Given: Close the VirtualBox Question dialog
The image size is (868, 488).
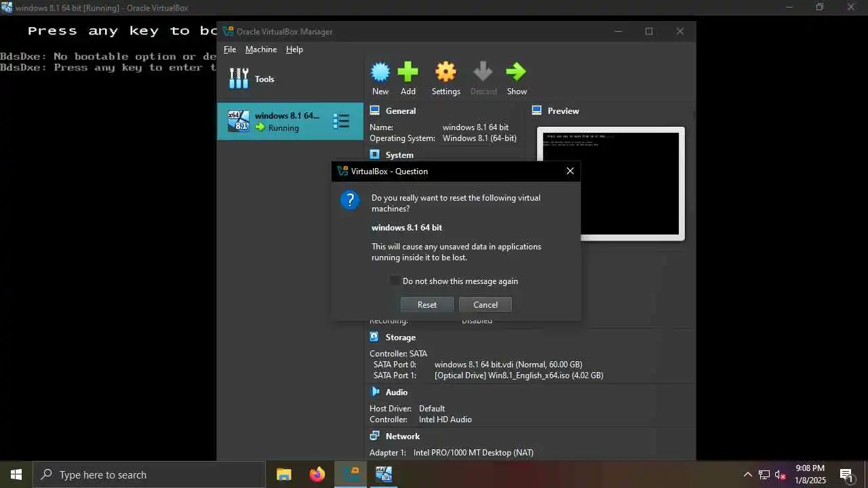Looking at the screenshot, I should coord(570,171).
